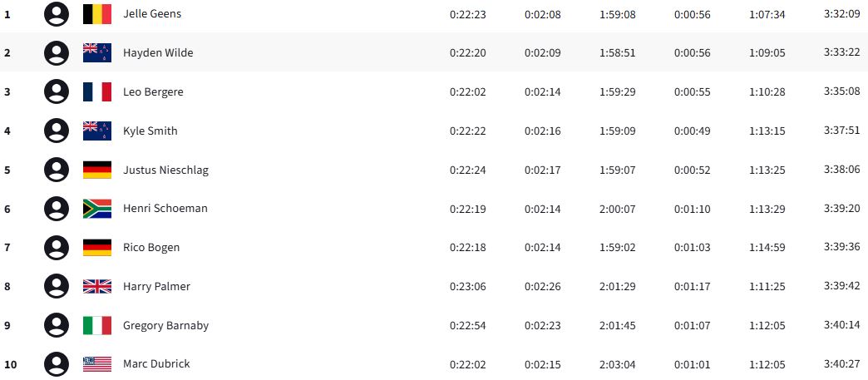Click Kyle Smith's total time 3:37:51
The image size is (868, 380).
[x=840, y=131]
